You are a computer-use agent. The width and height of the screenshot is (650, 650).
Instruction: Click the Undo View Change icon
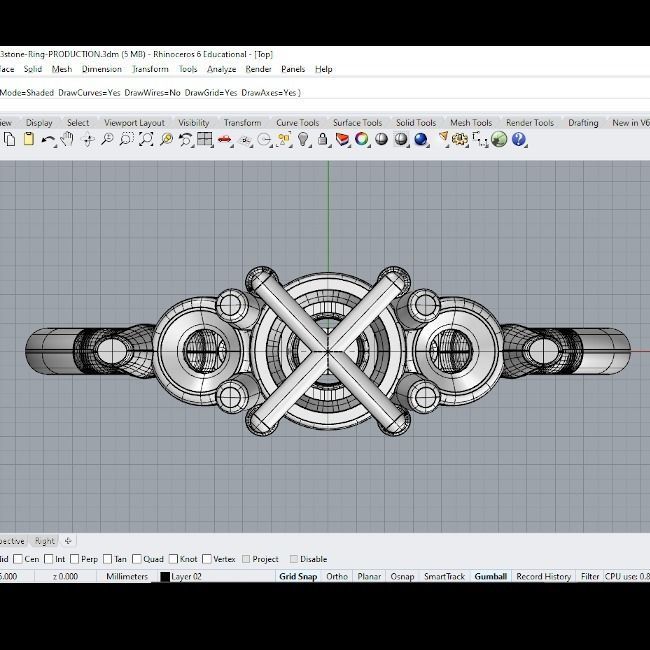pyautogui.click(x=185, y=139)
